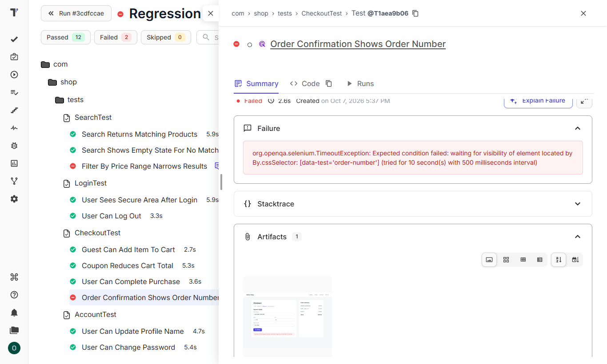Open the clipboard-check icon in sidebar
Screen dimensions: 607x364
pyautogui.click(x=14, y=57)
